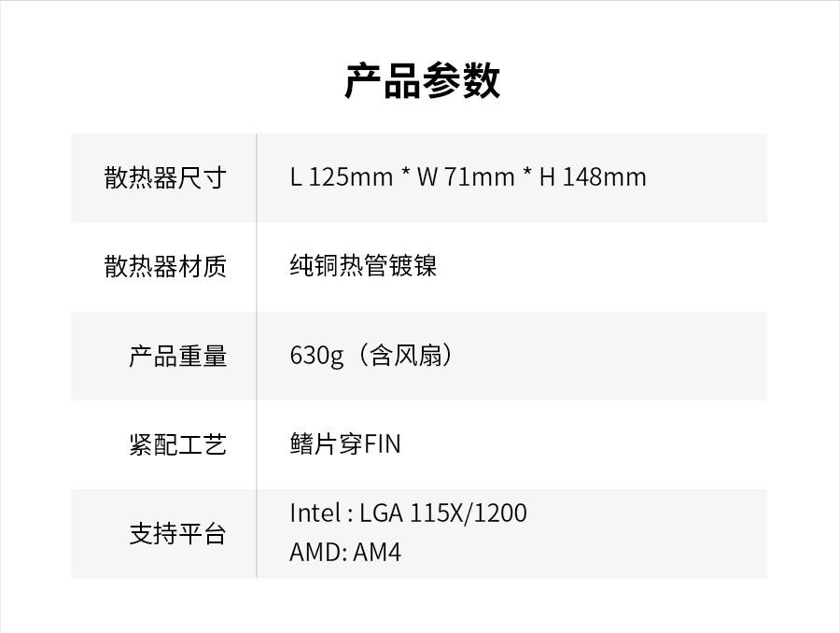This screenshot has height=633, width=840.
Task: Select the LGA 115X/1200 socket text
Action: pos(442,513)
